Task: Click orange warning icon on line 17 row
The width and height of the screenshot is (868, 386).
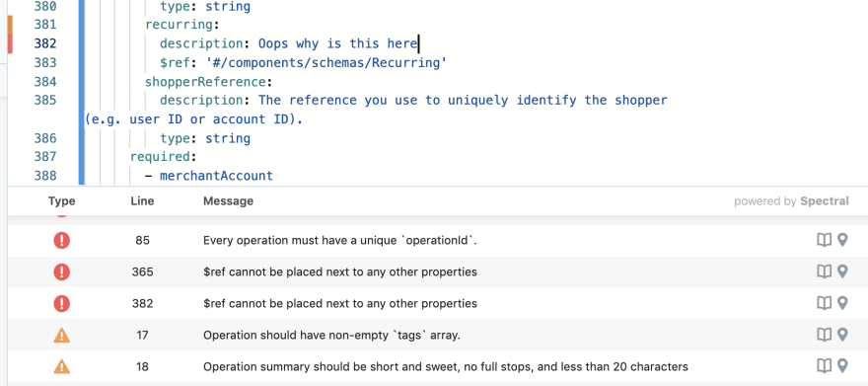Action: click(61, 335)
